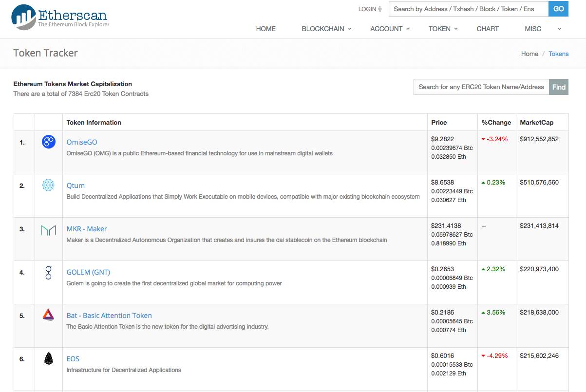Open the Basic Attention Token icon
586x392 pixels.
(48, 315)
